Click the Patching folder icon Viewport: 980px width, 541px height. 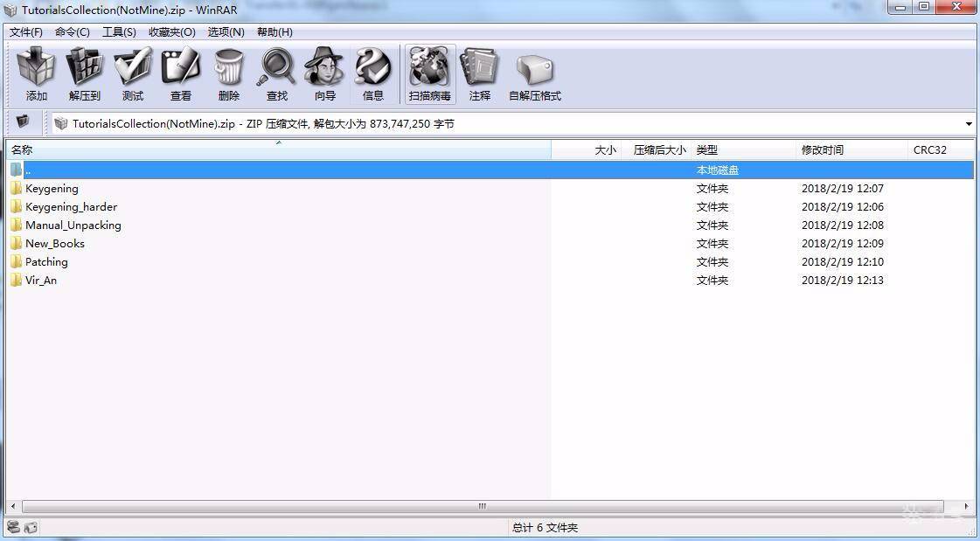tap(17, 261)
